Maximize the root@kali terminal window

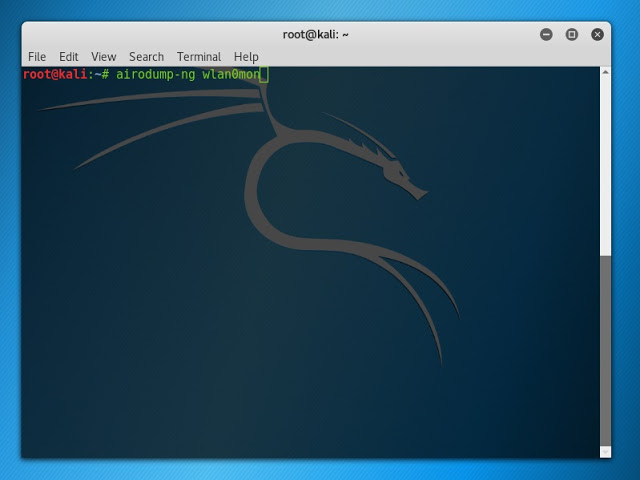(x=571, y=35)
